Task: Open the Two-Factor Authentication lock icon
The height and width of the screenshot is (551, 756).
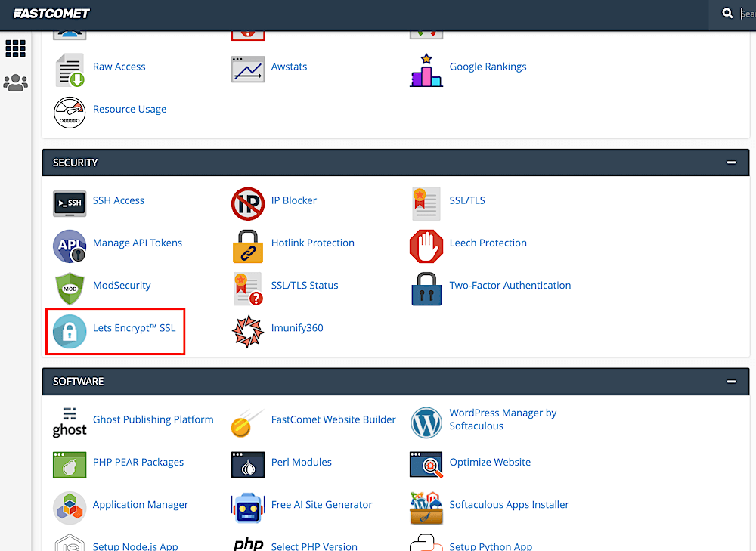Action: coord(426,288)
